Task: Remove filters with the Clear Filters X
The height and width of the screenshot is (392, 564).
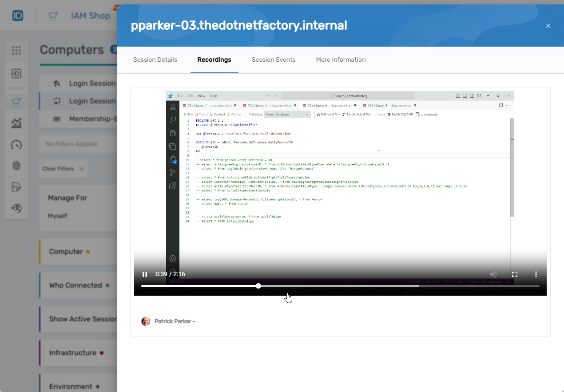Action: [x=81, y=169]
